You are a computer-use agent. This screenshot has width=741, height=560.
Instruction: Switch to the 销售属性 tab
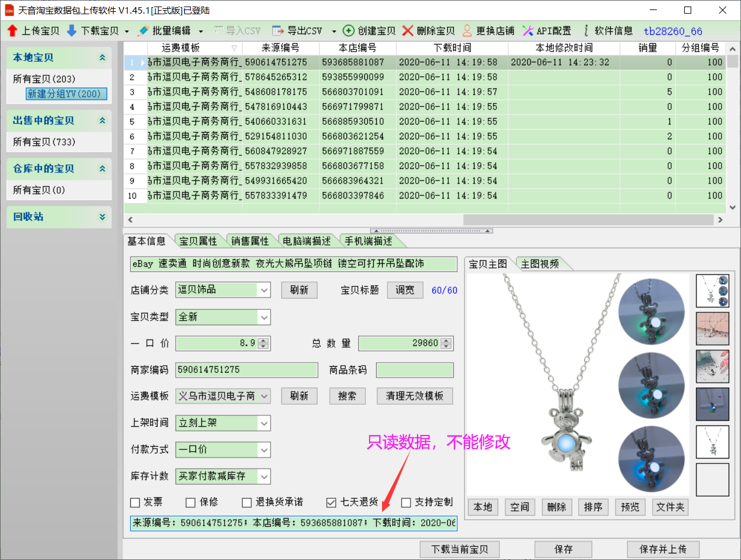pos(250,241)
